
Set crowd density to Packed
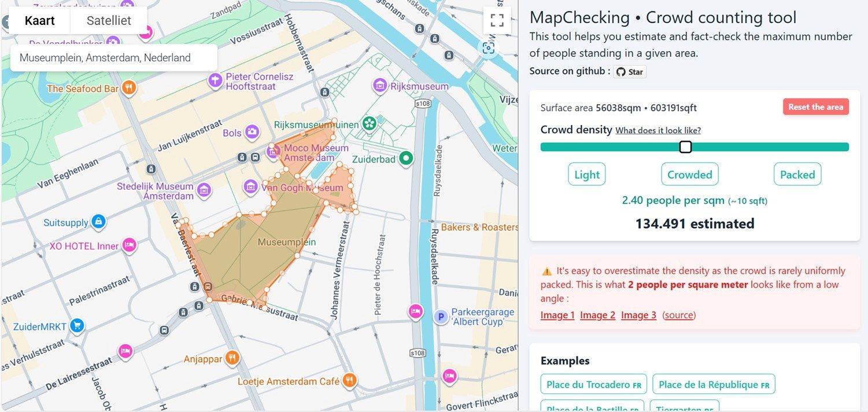797,174
